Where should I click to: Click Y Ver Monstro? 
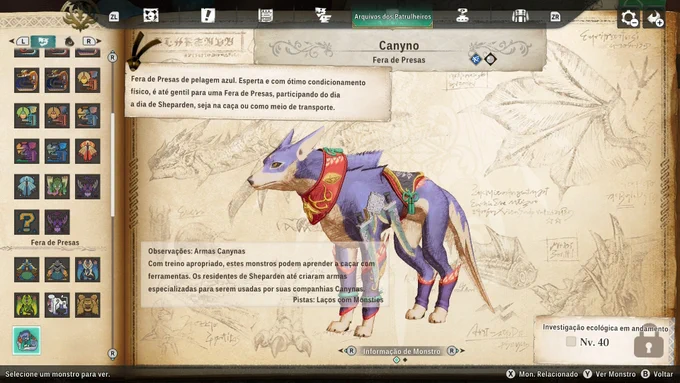click(609, 374)
